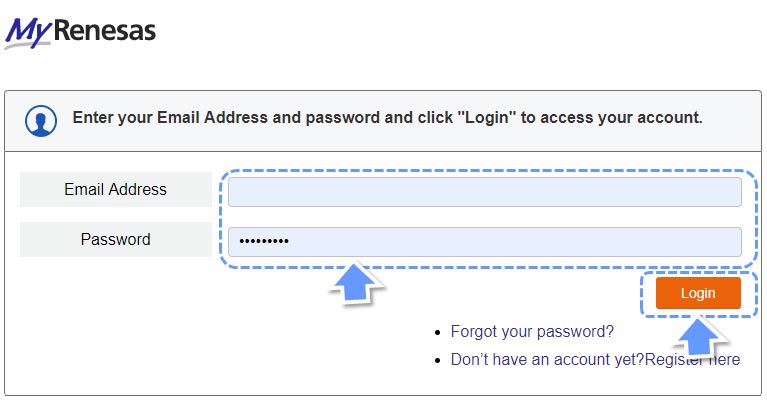767x402 pixels.
Task: Click the bullet beside Forgot your password
Action: (x=437, y=332)
